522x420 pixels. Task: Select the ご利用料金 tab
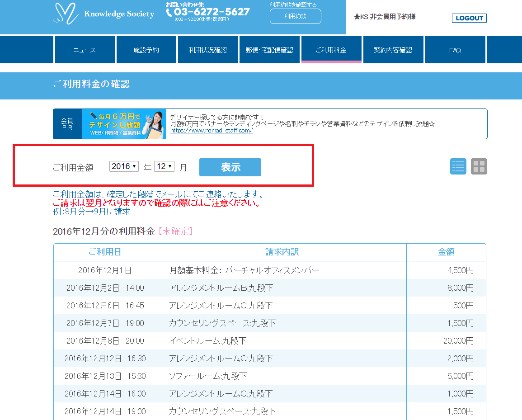click(x=331, y=50)
